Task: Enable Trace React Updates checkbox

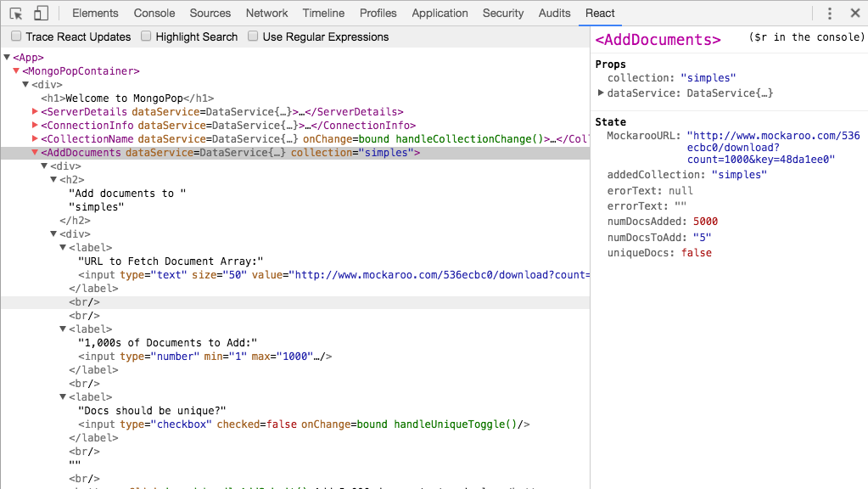Action: pyautogui.click(x=17, y=36)
